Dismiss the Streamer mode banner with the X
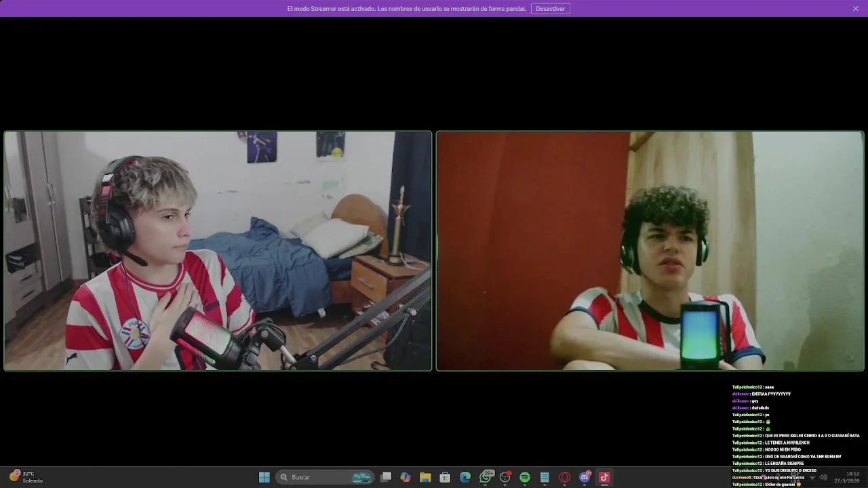The height and width of the screenshot is (488, 868). click(856, 9)
